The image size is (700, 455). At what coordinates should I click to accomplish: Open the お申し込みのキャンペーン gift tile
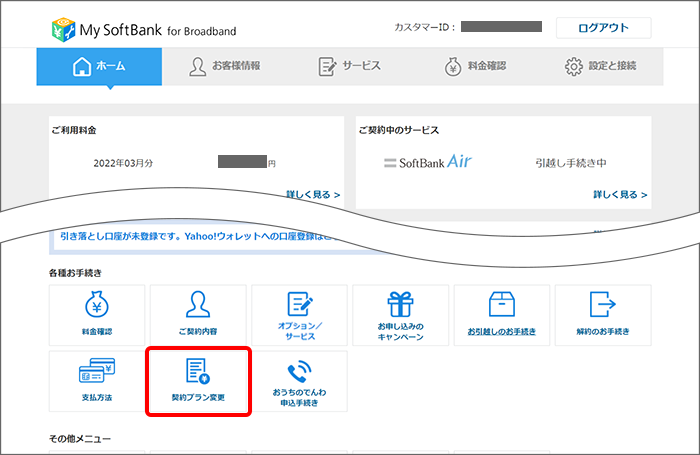pos(400,315)
